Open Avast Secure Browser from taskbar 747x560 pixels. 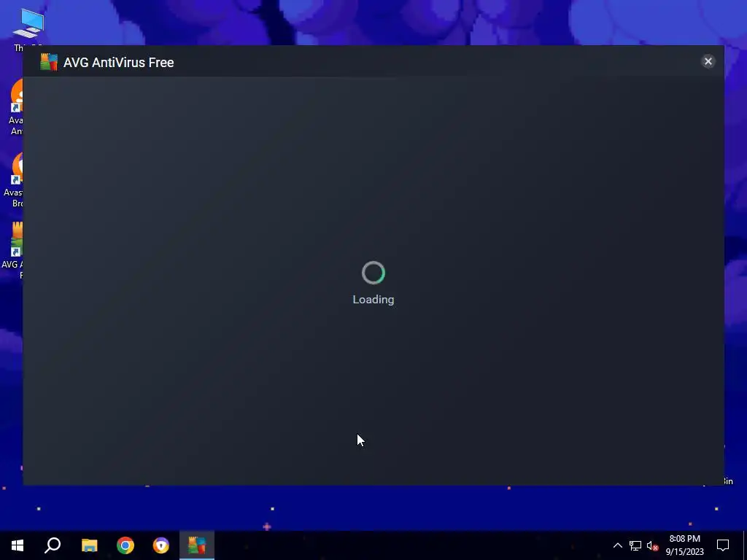pos(161,545)
